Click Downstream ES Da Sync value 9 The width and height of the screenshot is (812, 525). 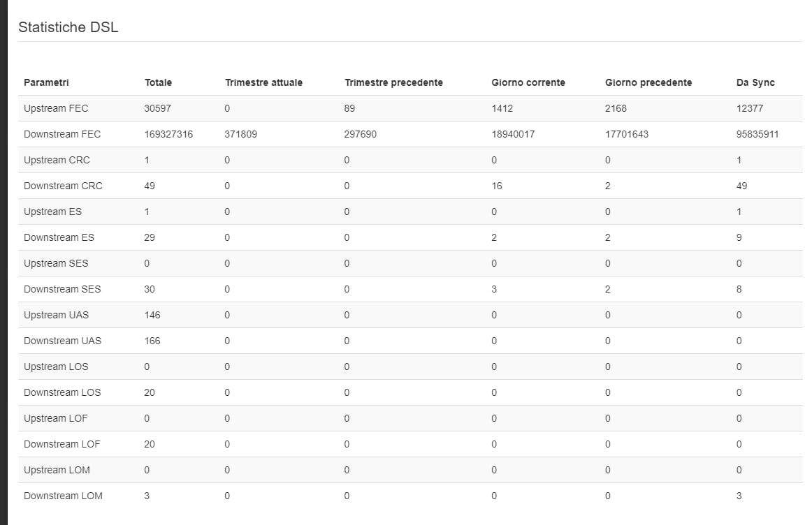(739, 237)
